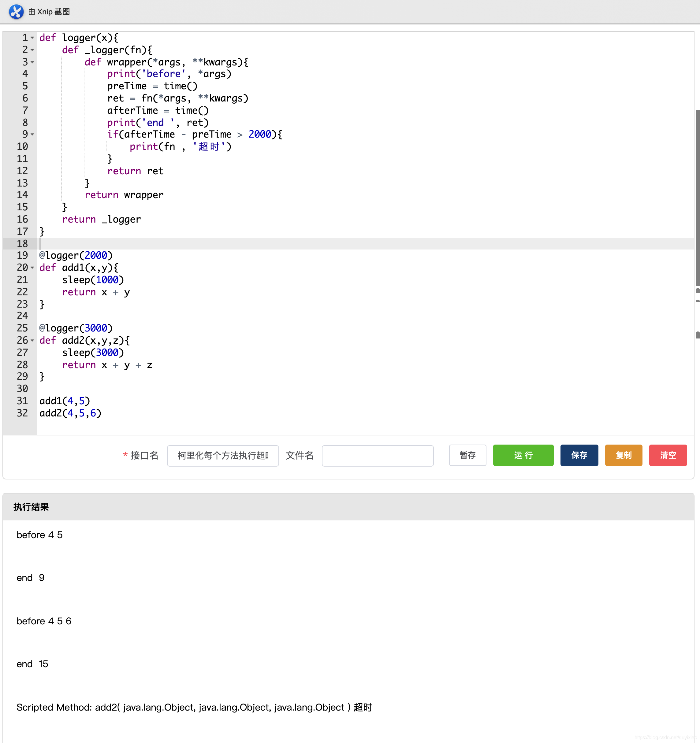Screen dimensions: 700x743
Task: Click the 'Scripted Method: add2' 超时 output
Action: [x=195, y=708]
